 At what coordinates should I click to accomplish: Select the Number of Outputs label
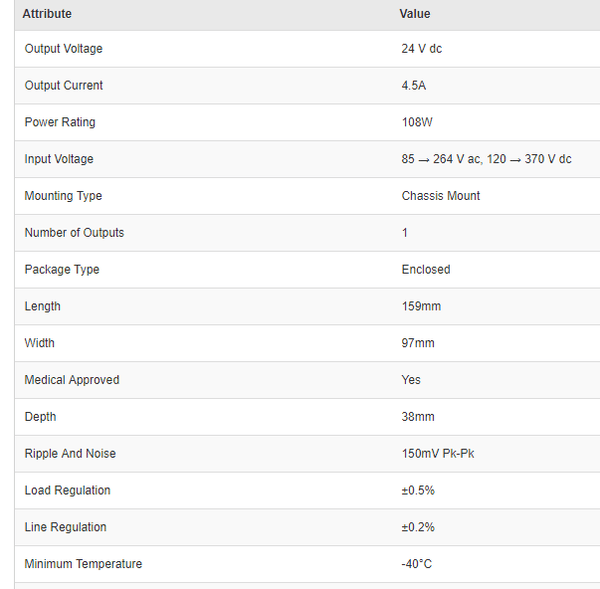[74, 233]
